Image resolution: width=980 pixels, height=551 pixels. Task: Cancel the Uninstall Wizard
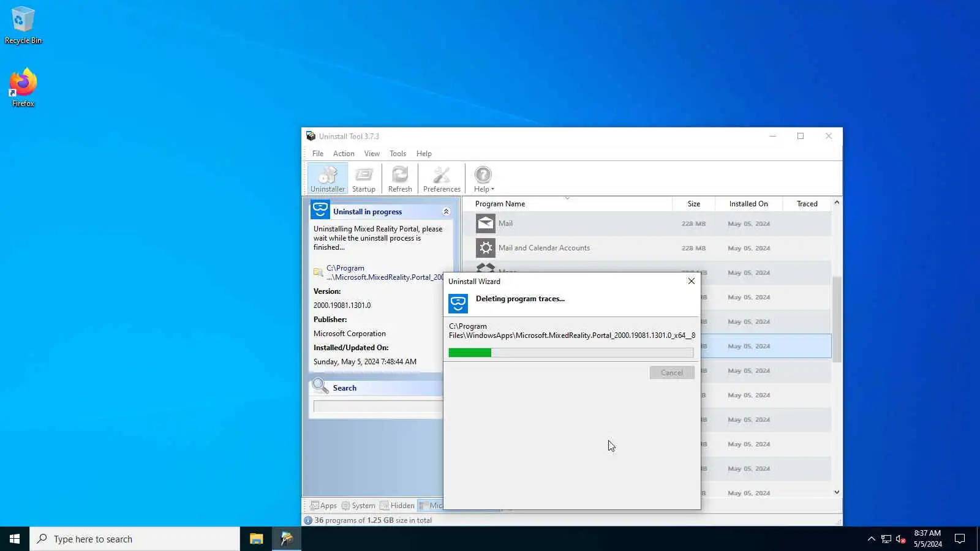click(x=672, y=373)
